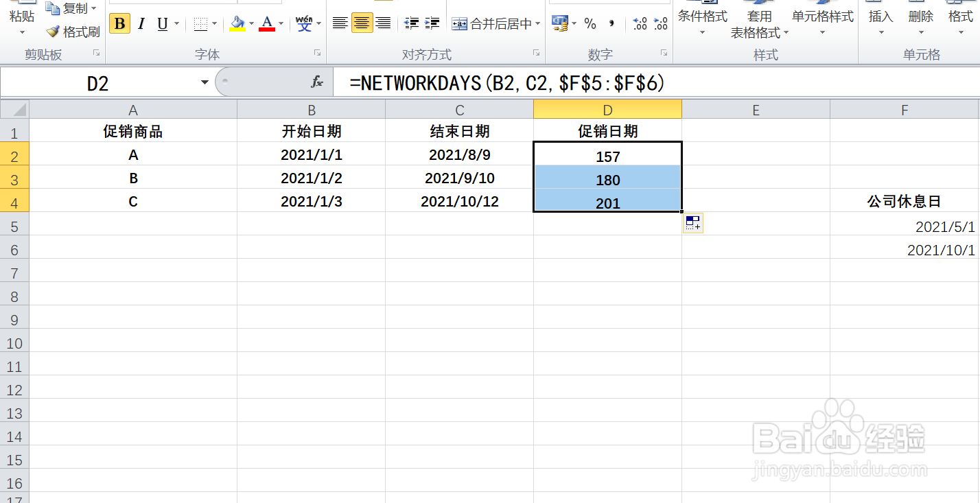Align text to the right
The image size is (980, 503).
point(384,23)
